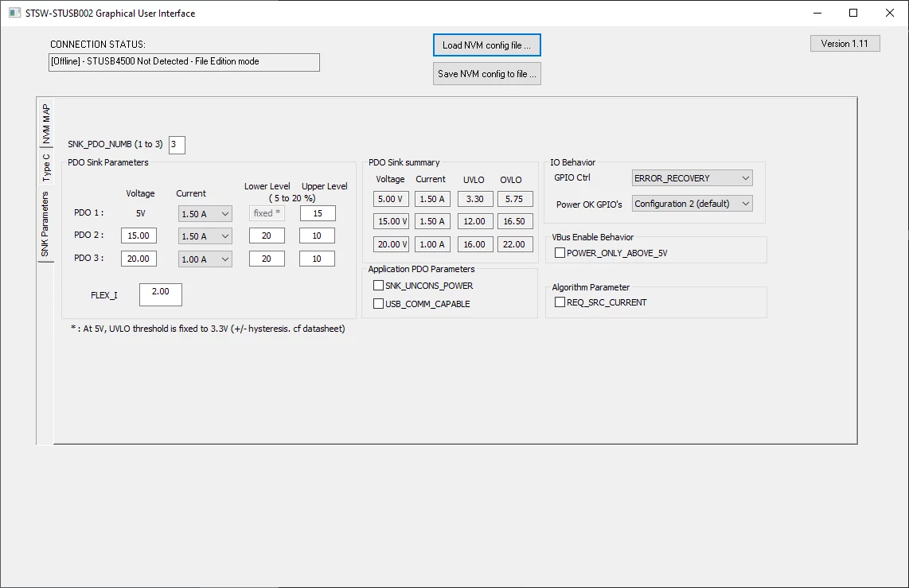
Task: Click the connection status text box
Action: click(x=184, y=62)
